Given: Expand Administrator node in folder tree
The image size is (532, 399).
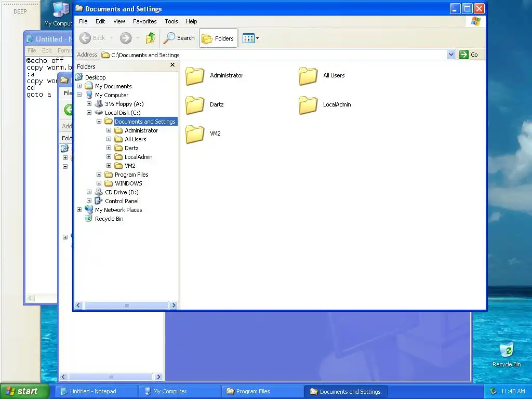Looking at the screenshot, I should point(109,130).
